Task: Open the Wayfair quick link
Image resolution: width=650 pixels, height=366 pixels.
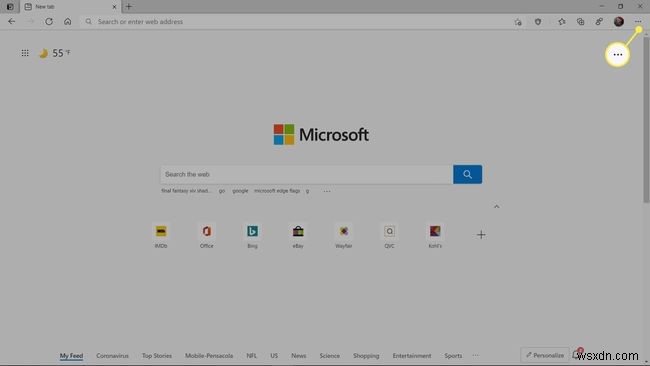Action: pos(344,236)
